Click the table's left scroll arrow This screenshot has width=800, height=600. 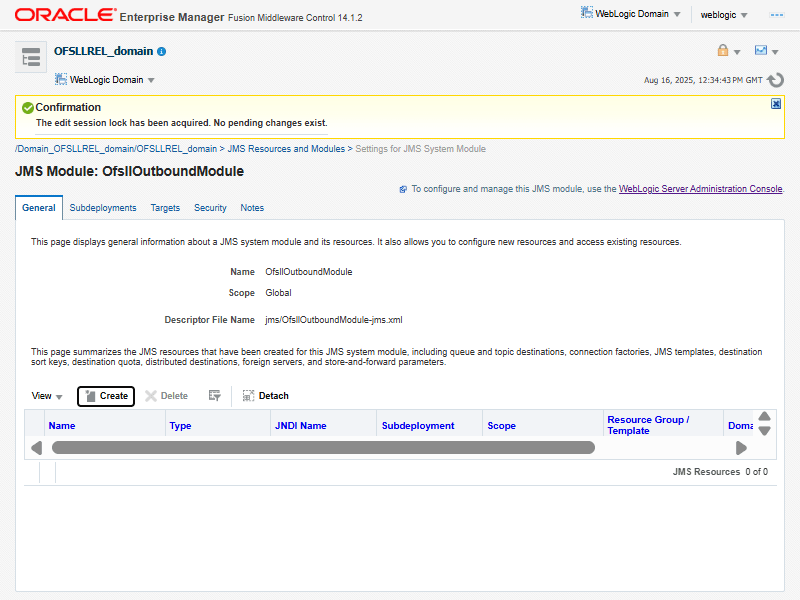[36, 448]
